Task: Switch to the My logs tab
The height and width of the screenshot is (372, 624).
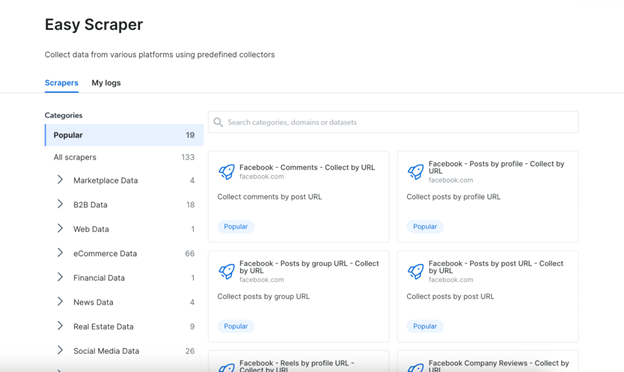Action: pyautogui.click(x=106, y=83)
